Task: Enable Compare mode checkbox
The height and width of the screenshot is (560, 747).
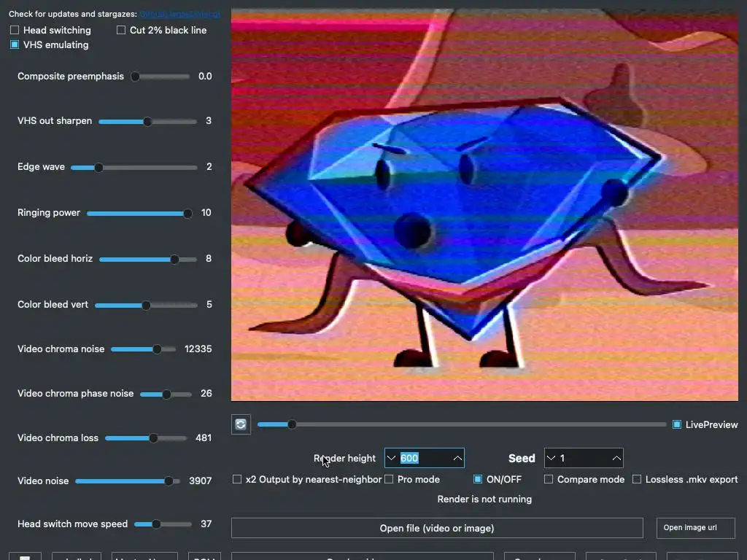Action: [x=549, y=479]
